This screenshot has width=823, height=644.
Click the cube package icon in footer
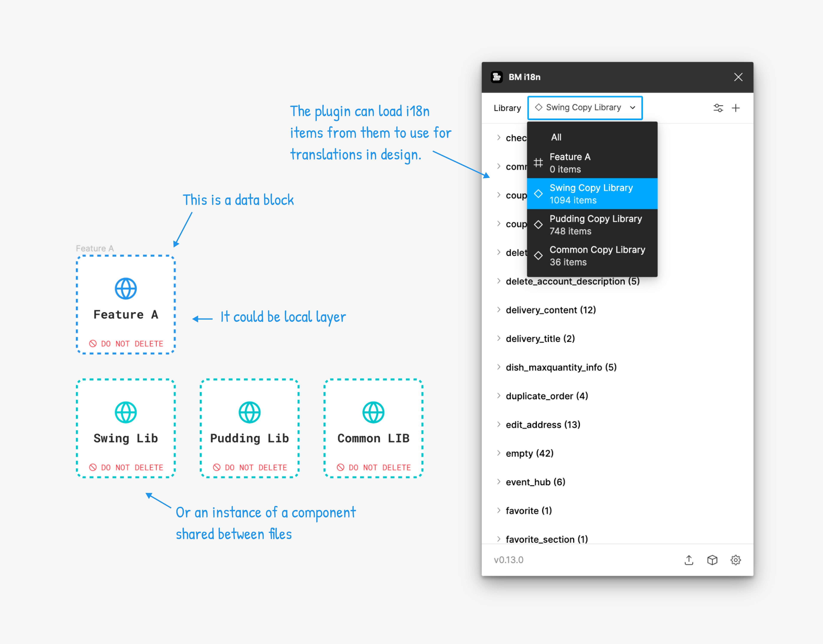pos(712,560)
